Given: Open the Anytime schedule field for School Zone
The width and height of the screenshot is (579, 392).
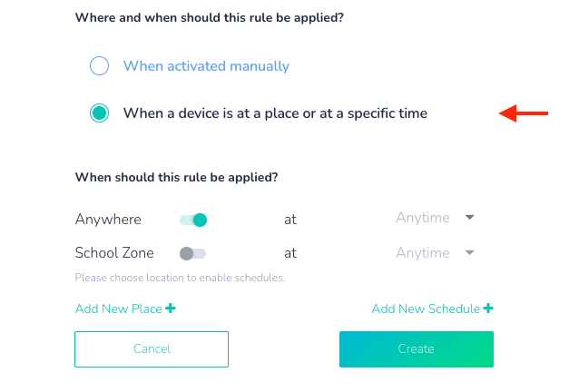Looking at the screenshot, I should click(x=423, y=253).
